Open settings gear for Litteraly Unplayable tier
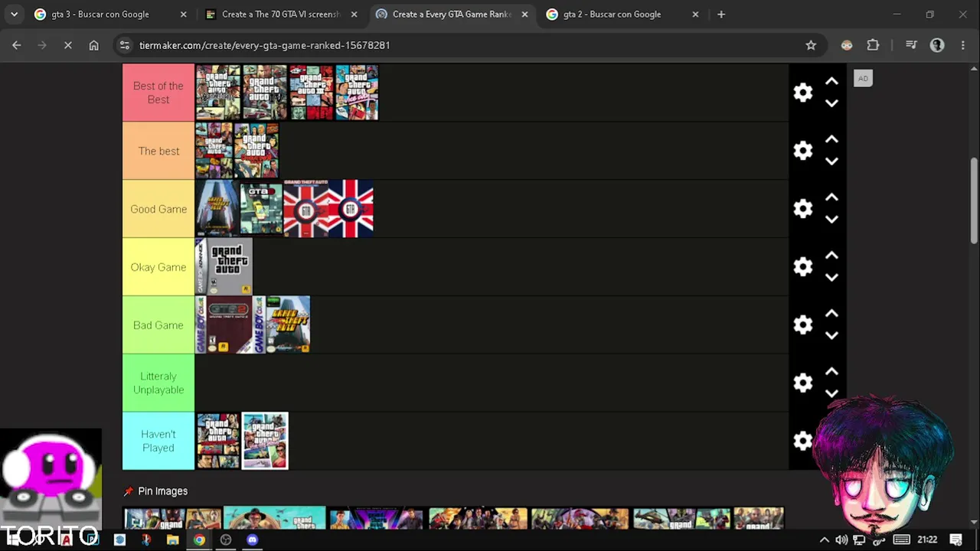 coord(802,383)
